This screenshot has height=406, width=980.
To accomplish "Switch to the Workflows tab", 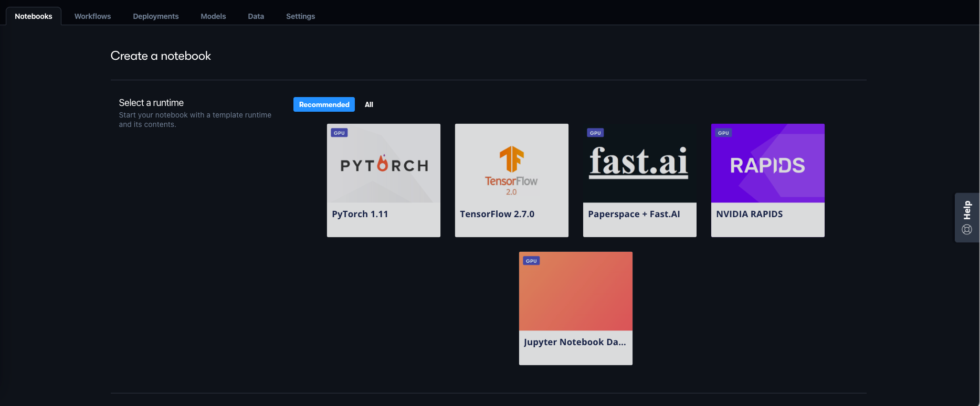I will click(92, 16).
